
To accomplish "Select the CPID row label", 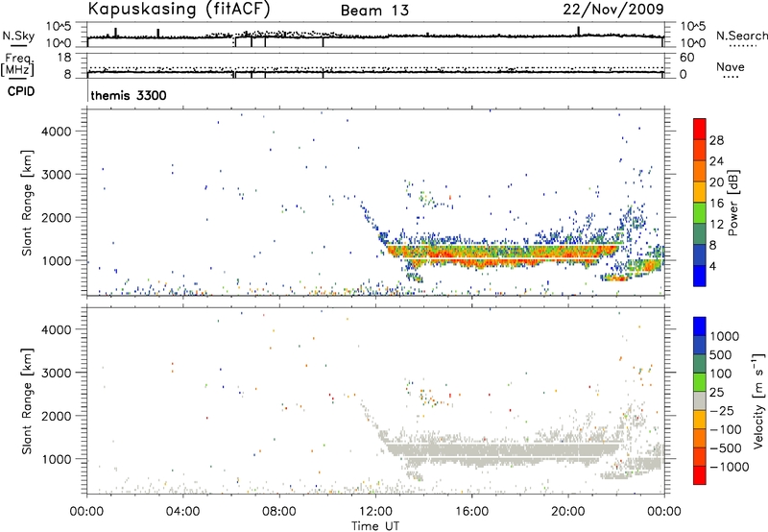I will [21, 91].
